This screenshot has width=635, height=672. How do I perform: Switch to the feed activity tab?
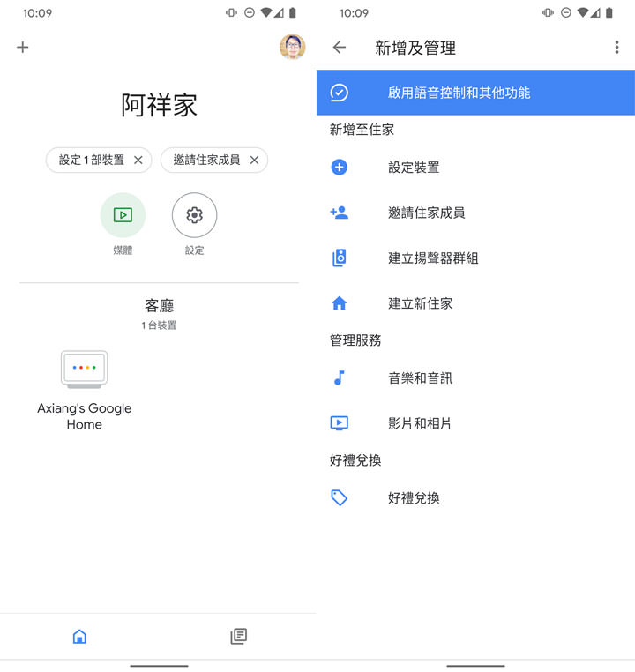coord(238,636)
